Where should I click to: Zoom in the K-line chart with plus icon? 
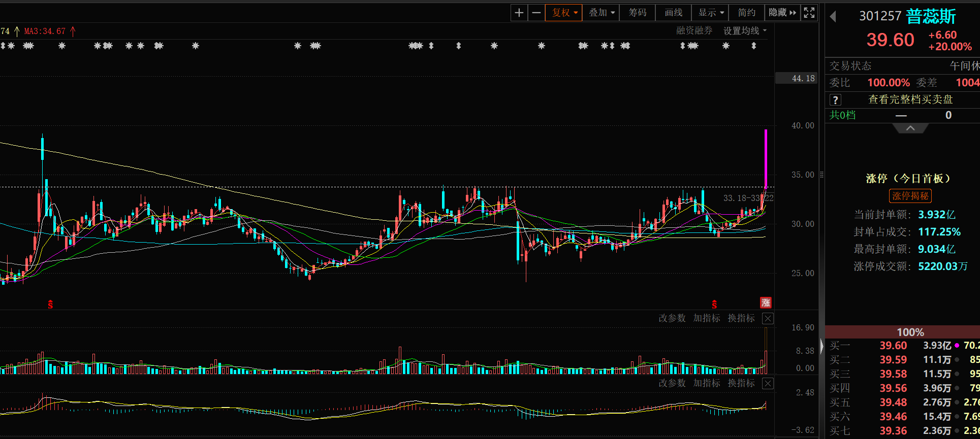[519, 13]
